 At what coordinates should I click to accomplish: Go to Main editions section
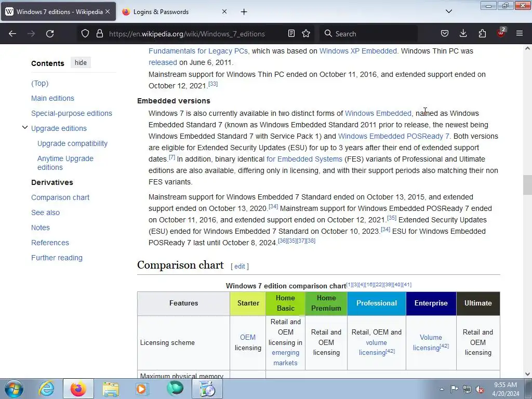52,98
